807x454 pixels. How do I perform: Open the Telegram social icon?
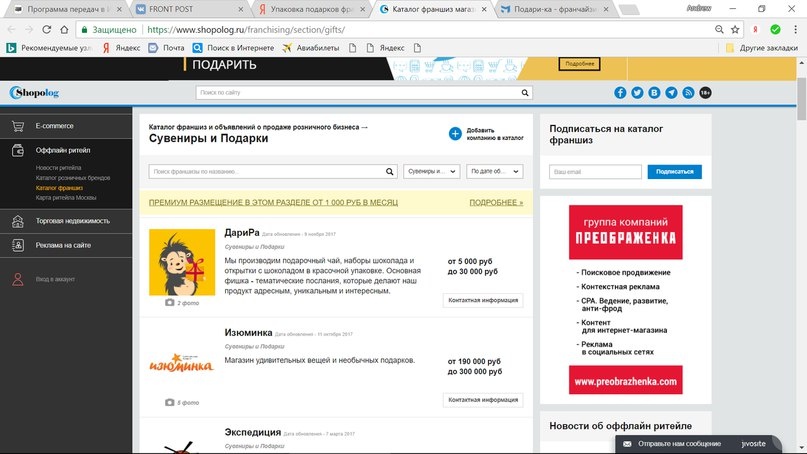pos(671,93)
